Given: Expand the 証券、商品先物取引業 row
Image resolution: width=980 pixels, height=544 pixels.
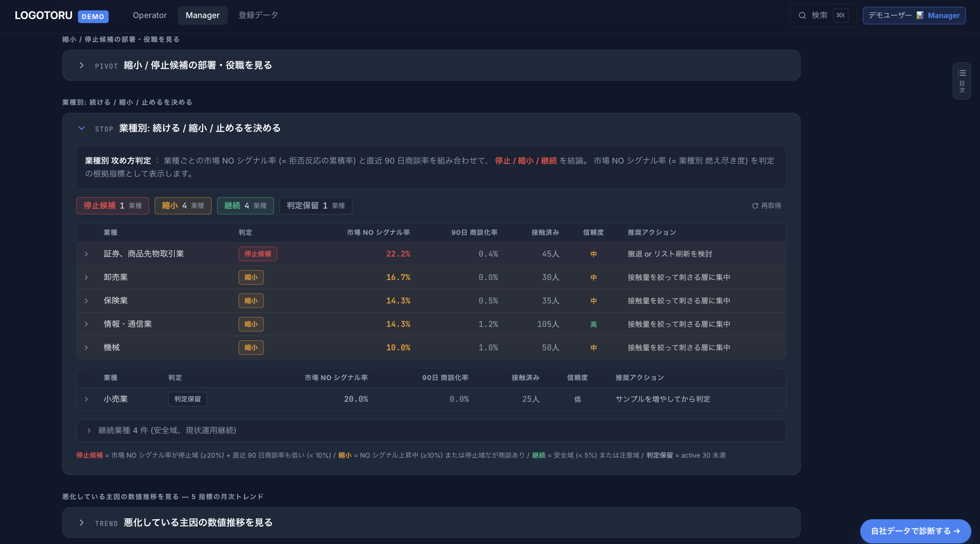Looking at the screenshot, I should click(x=431, y=254).
